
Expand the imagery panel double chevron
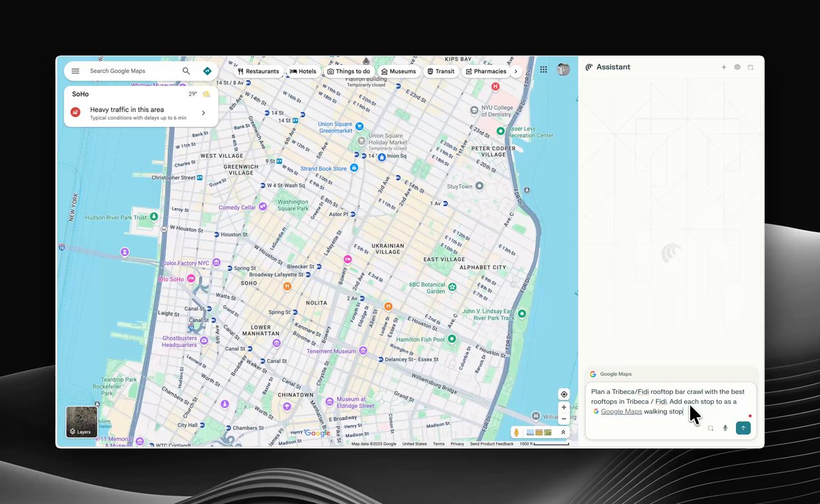click(x=563, y=432)
